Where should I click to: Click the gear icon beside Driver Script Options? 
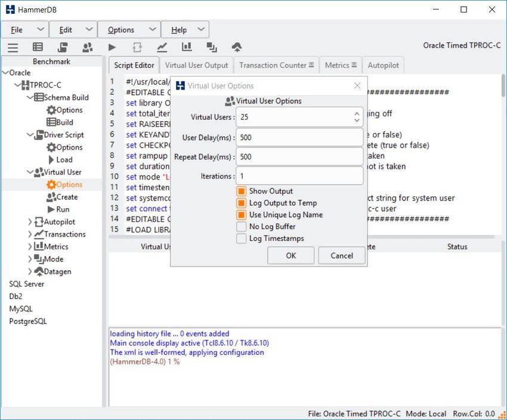(x=51, y=147)
